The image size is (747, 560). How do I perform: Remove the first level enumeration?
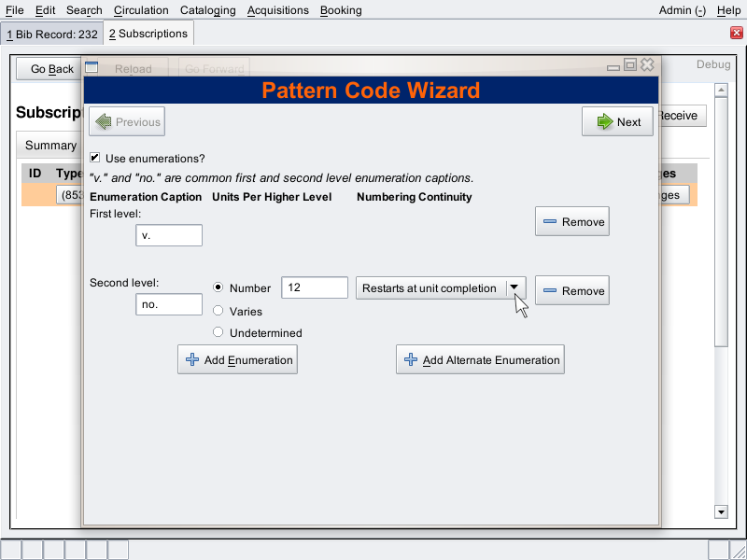tap(571, 222)
